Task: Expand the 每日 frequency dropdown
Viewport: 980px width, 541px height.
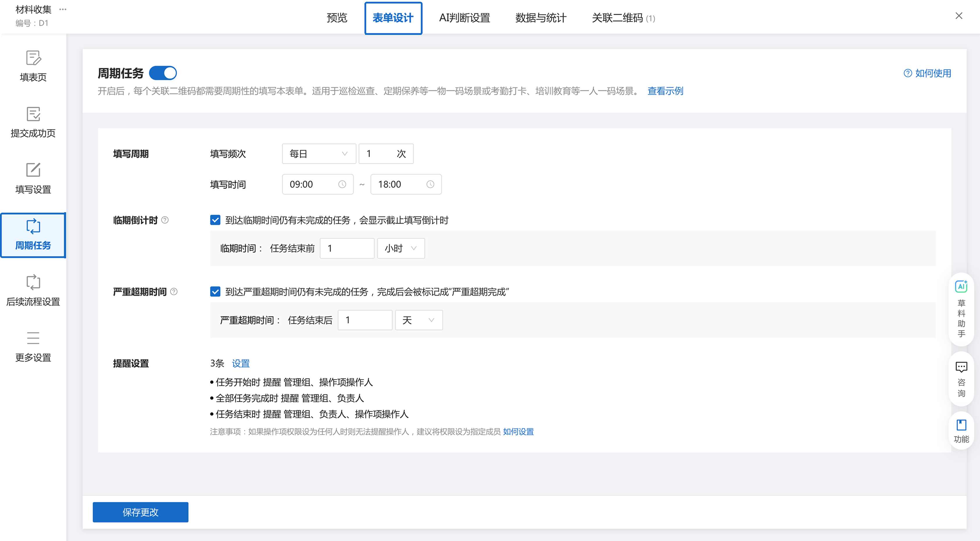Action: [x=319, y=154]
